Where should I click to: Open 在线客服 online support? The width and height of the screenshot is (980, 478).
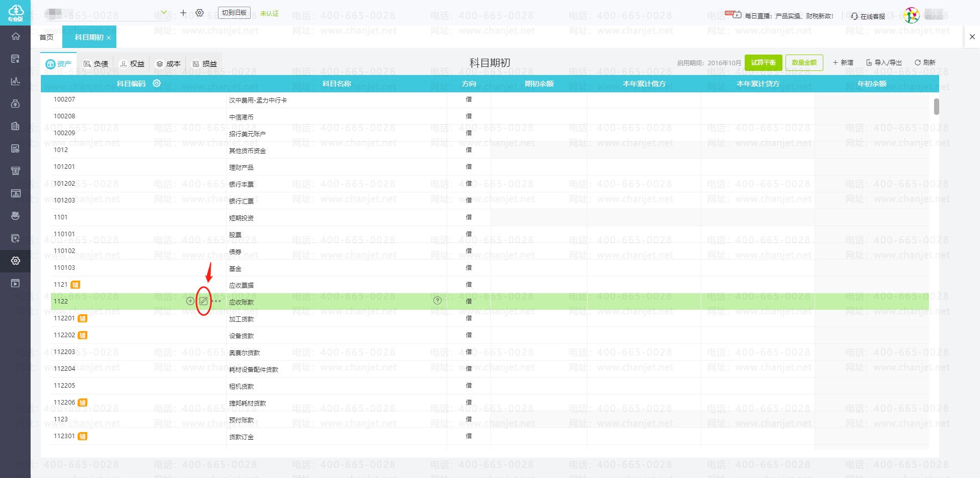coord(868,16)
